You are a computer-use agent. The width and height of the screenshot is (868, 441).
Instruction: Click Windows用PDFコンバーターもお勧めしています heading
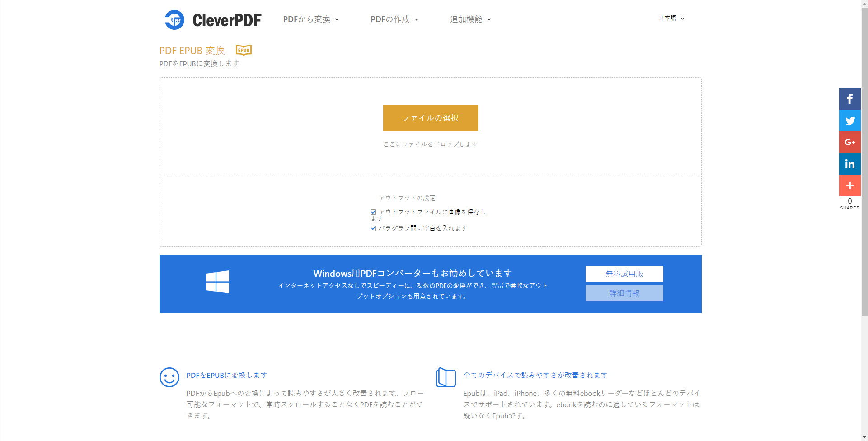[x=413, y=273]
